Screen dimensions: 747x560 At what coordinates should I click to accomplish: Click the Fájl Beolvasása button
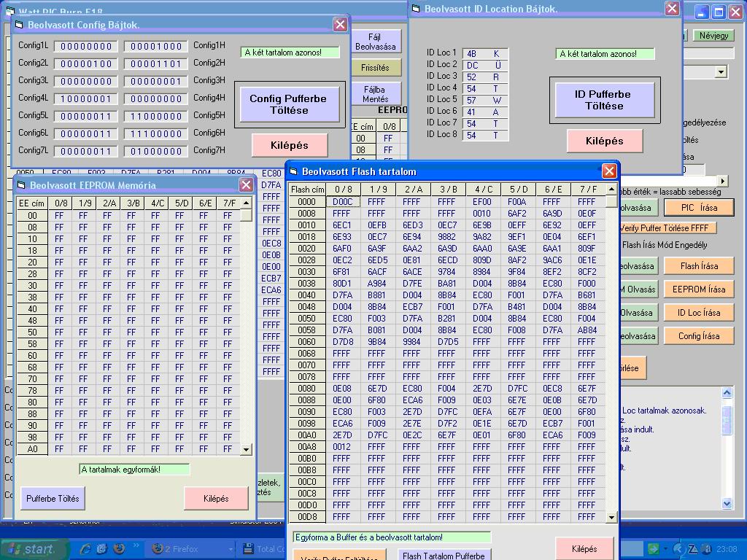tap(376, 42)
